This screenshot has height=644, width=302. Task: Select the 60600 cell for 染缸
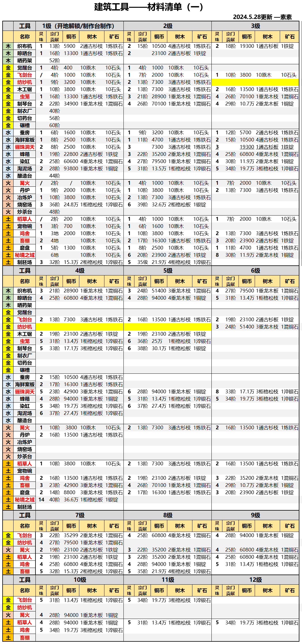tap(71, 161)
